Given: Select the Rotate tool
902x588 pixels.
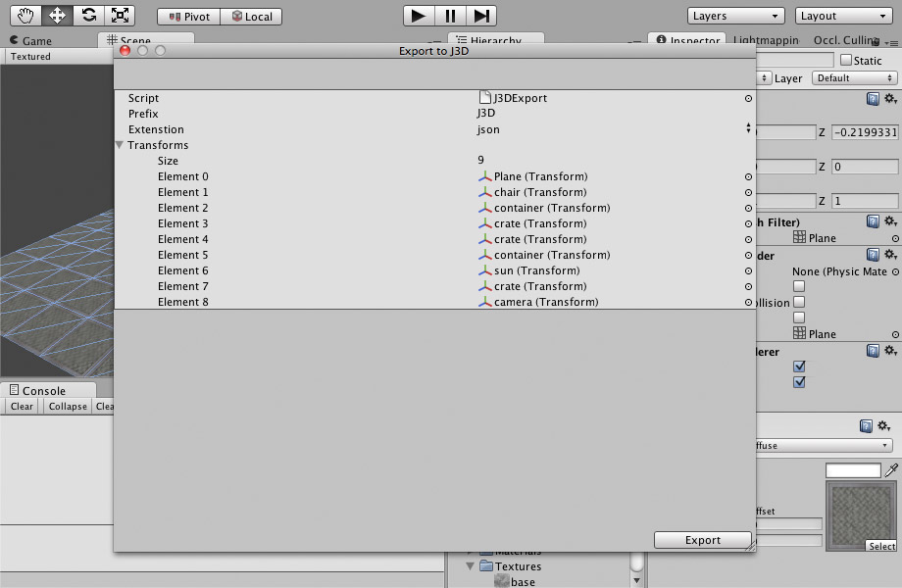Looking at the screenshot, I should tap(87, 15).
